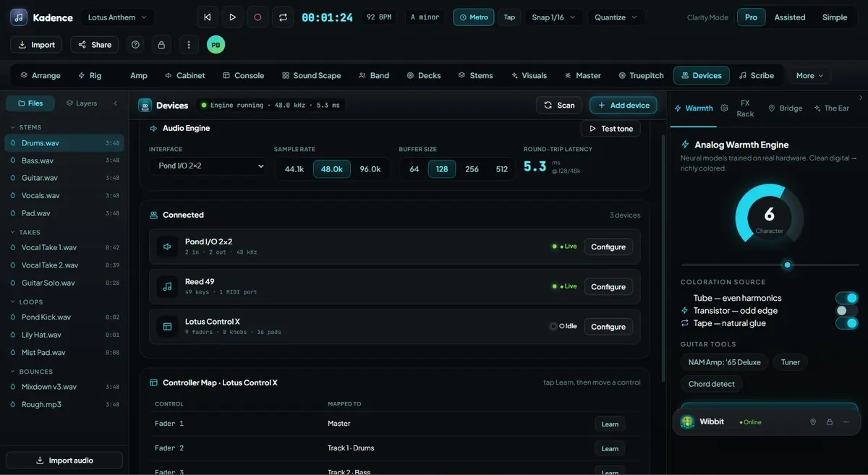This screenshot has width=868, height=475.
Task: Click the Import audio button
Action: [64, 461]
